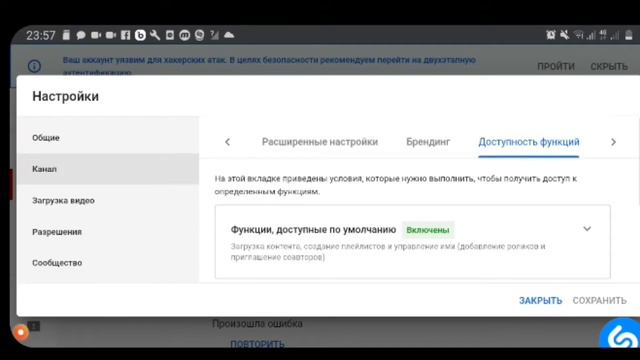Expand the Функции, доступные по умолчанию section
Screen dimensions: 640x360
(587, 229)
